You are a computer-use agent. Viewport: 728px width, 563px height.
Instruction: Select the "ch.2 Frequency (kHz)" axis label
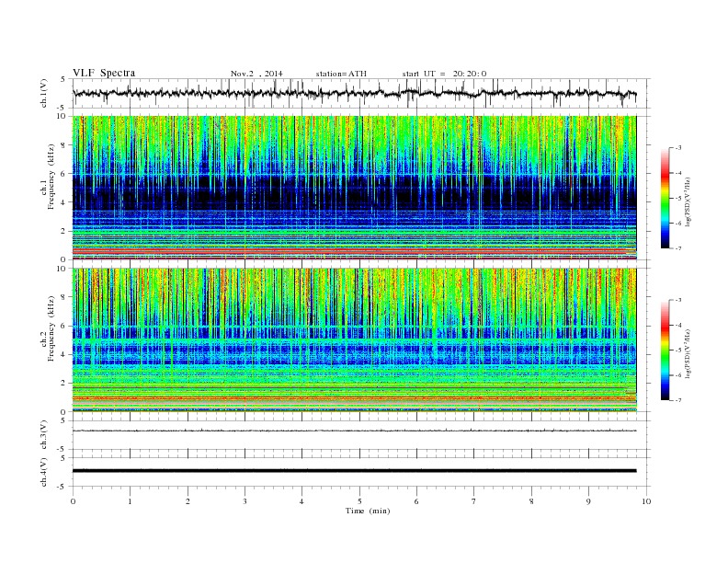click(48, 328)
